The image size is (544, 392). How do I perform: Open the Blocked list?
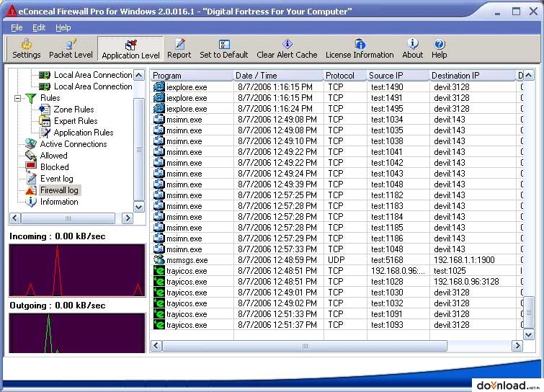pos(55,167)
